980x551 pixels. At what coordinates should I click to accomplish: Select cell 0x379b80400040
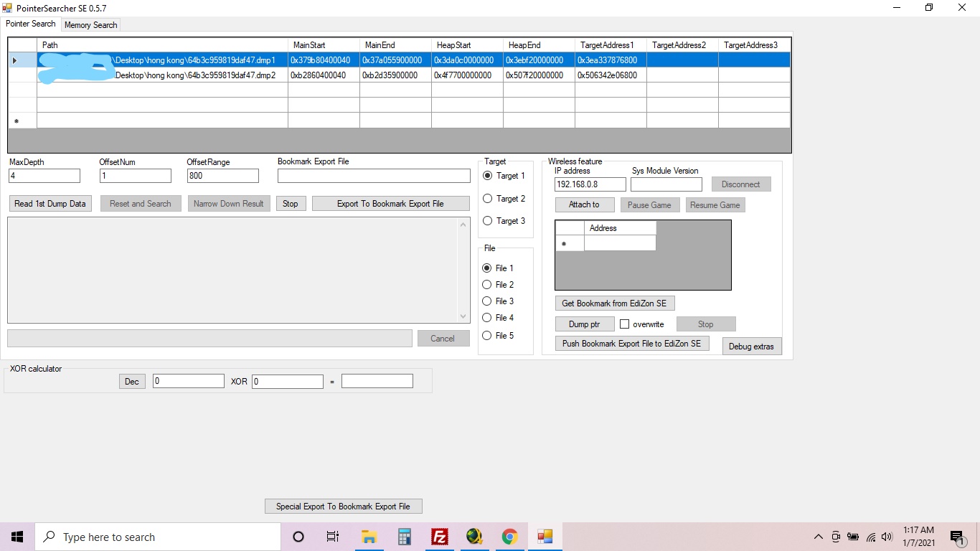pyautogui.click(x=324, y=60)
